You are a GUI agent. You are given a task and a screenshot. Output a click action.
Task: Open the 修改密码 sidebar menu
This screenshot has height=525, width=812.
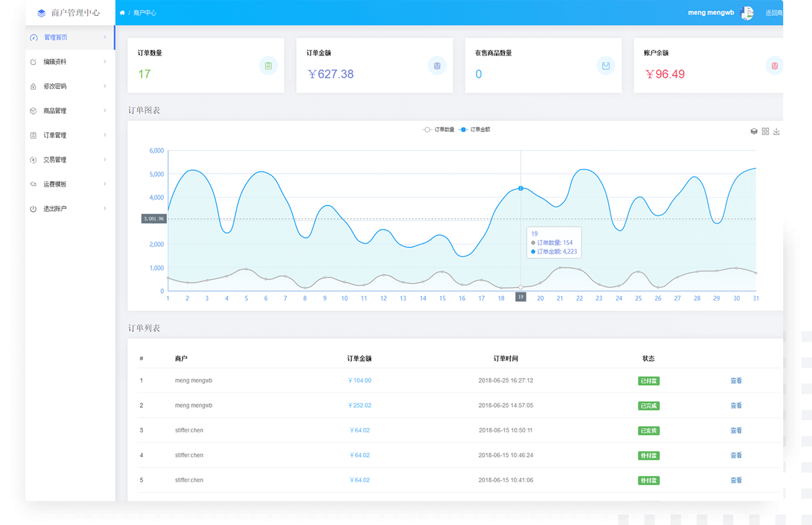coord(55,86)
